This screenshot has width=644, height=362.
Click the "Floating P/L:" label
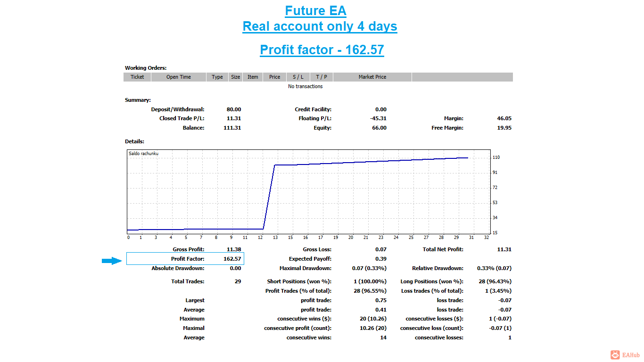coord(315,118)
